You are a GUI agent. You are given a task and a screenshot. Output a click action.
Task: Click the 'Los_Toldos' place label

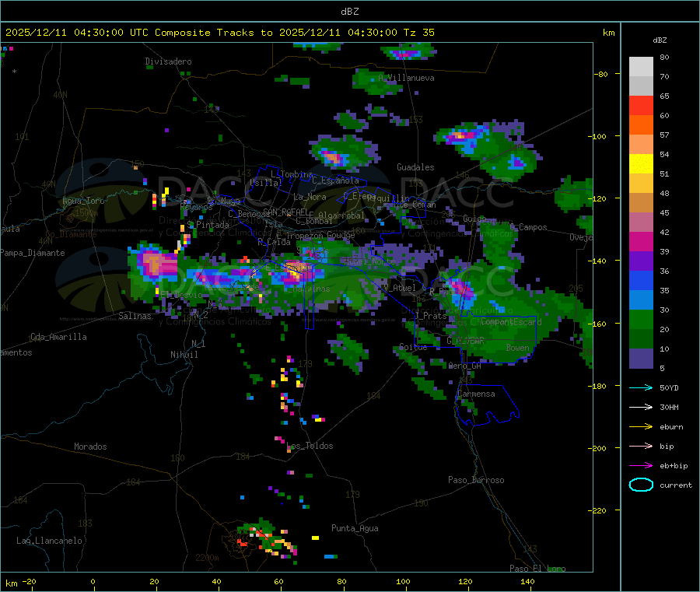coord(310,446)
